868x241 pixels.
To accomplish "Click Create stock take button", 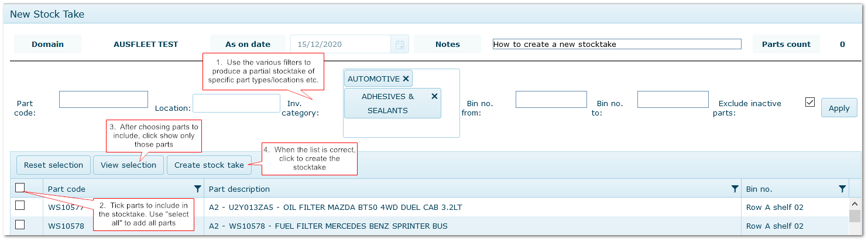I will point(209,165).
